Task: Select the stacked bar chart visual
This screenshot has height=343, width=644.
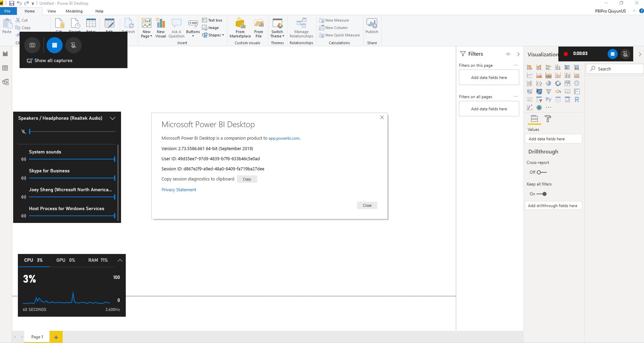Action: click(530, 67)
